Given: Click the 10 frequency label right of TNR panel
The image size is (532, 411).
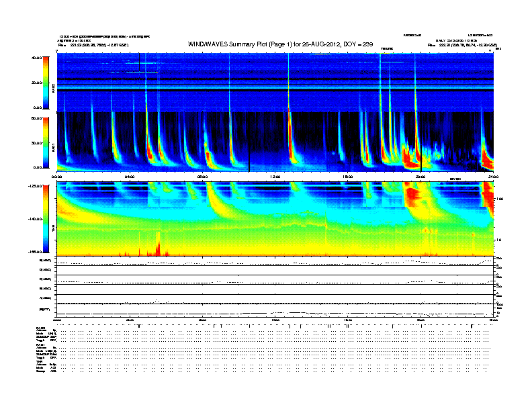Looking at the screenshot, I should click(498, 240).
